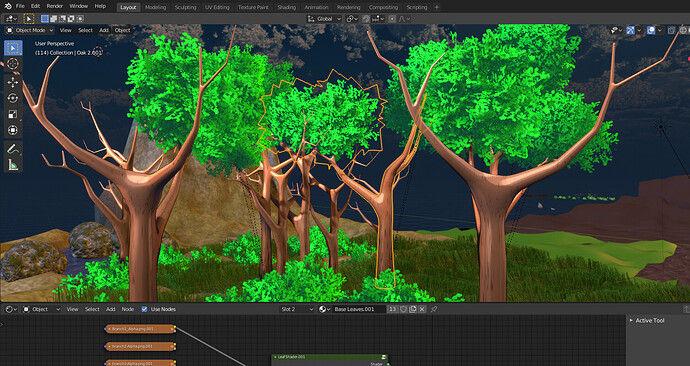The image size is (690, 366).
Task: Select the Branch2-Alpha.png.001 node
Action: point(140,347)
